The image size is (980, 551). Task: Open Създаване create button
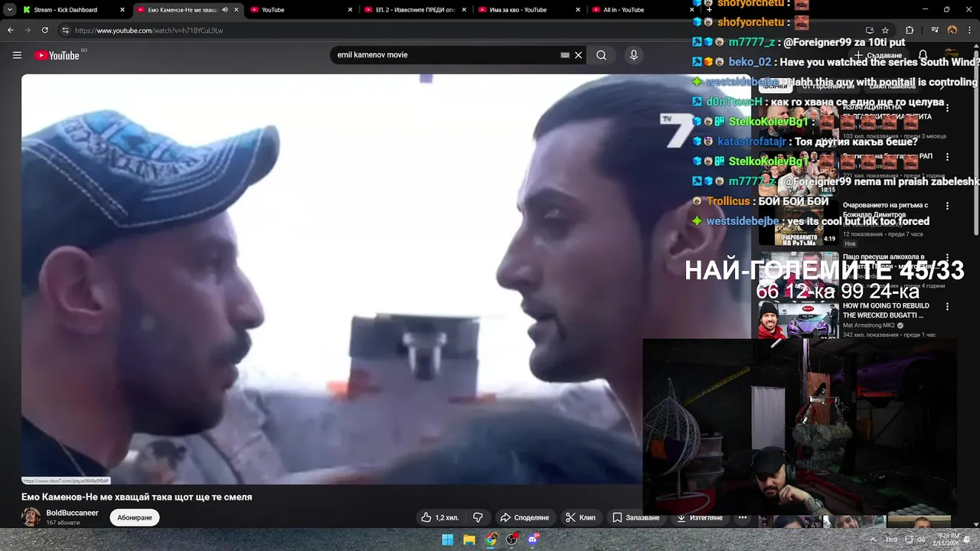coord(880,55)
